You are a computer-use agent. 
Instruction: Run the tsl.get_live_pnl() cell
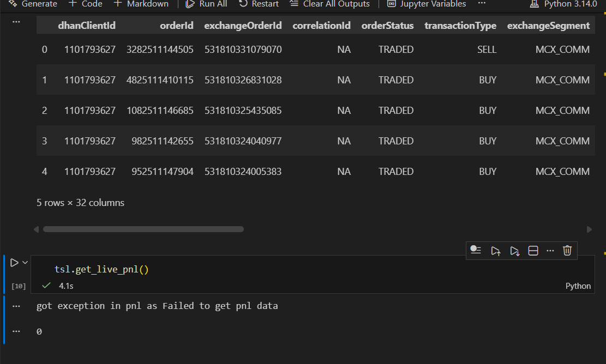[x=15, y=263]
